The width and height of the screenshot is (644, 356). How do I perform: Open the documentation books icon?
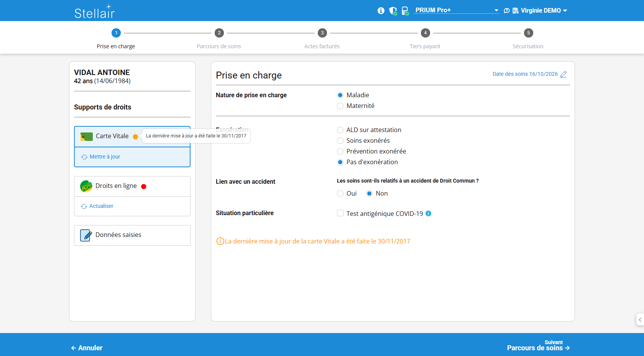(516, 11)
